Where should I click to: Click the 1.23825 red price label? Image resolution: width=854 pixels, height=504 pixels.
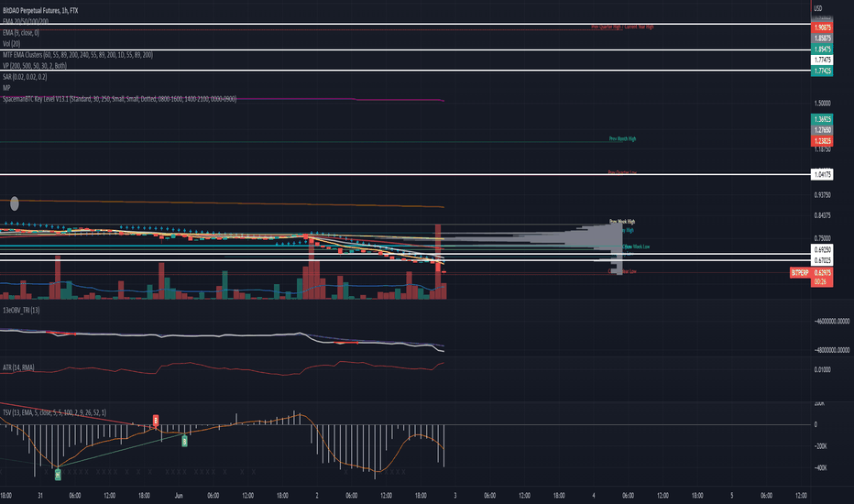tap(822, 141)
